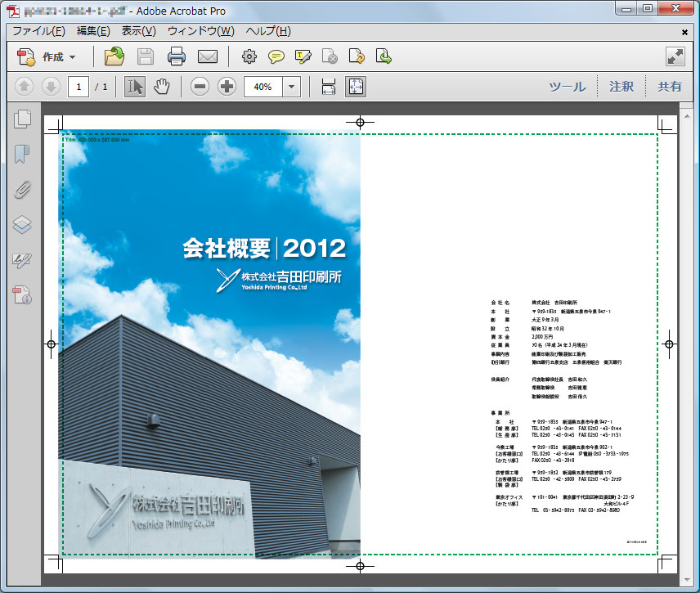
Task: Click the Yoshida Printing Co.,Ltd logo text
Action: 274,288
